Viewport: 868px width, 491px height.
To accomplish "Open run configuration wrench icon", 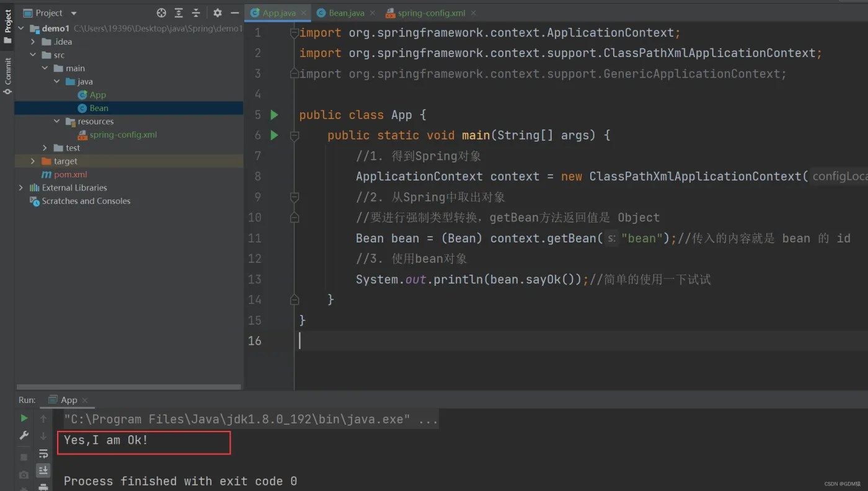I will (x=24, y=436).
